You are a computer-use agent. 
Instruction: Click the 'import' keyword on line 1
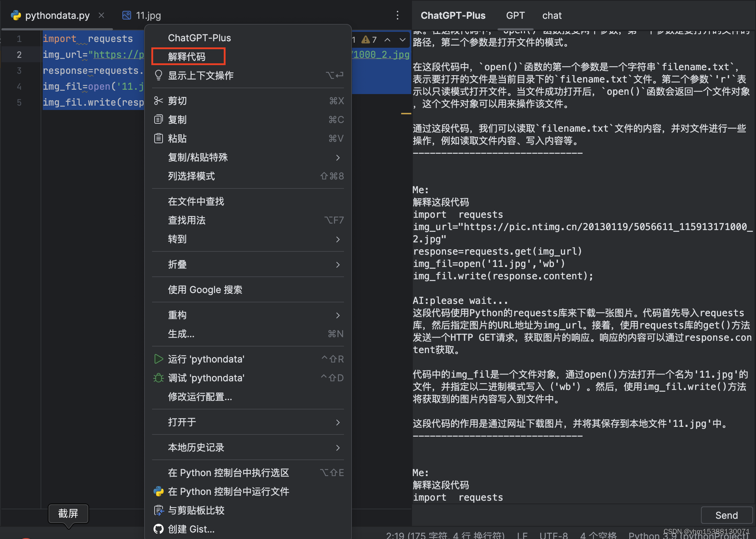[x=59, y=39]
